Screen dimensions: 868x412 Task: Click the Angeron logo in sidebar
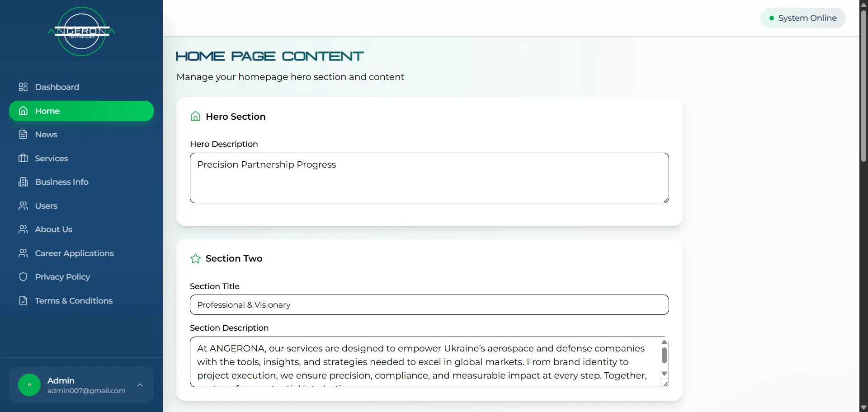point(81,32)
